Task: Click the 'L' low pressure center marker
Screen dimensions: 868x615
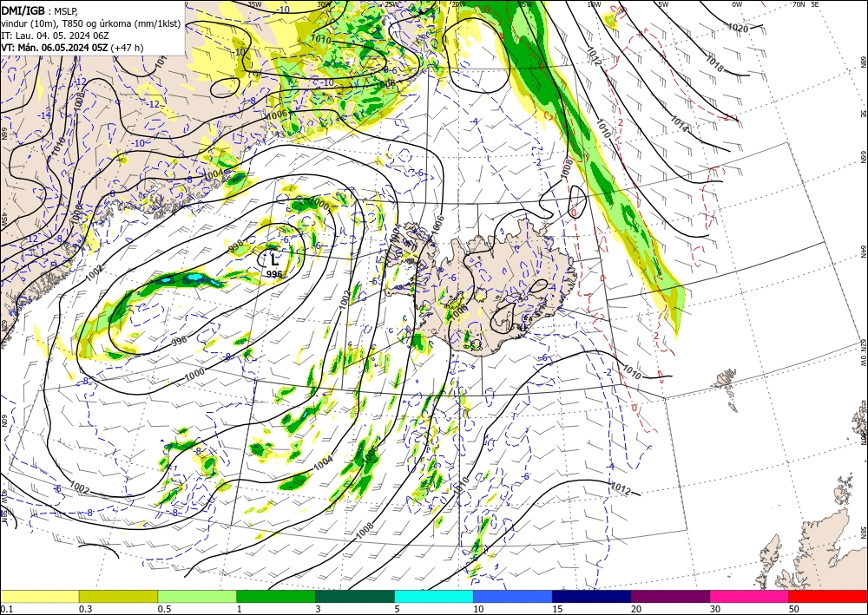Action: pos(274,260)
